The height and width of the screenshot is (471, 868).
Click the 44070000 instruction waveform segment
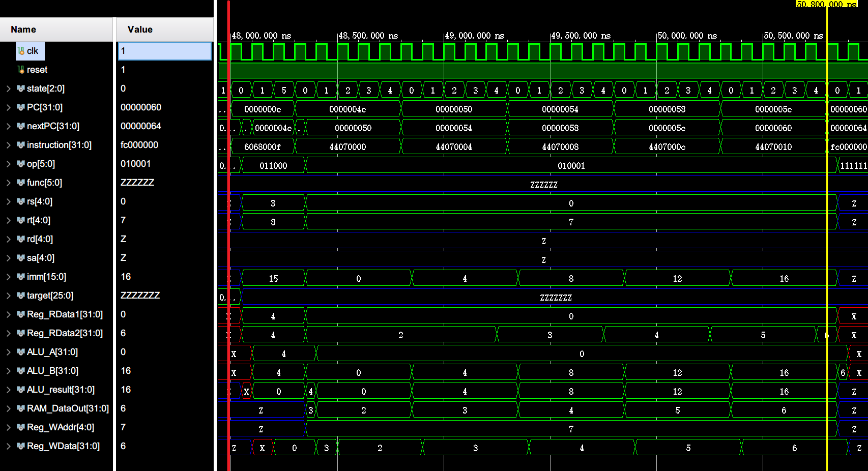click(x=348, y=147)
